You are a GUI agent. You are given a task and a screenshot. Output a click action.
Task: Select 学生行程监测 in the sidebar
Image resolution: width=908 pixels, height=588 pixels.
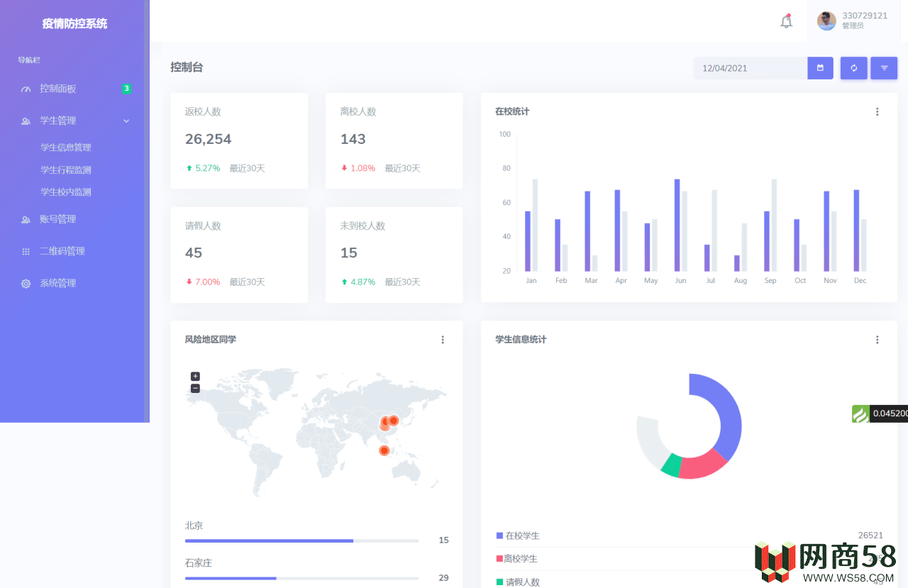tap(66, 170)
